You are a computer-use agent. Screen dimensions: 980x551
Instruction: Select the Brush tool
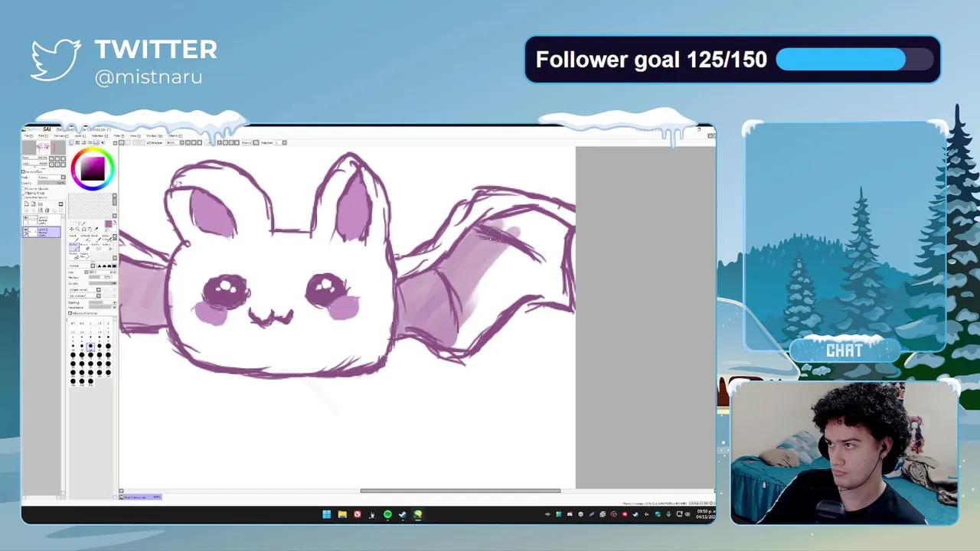click(96, 238)
